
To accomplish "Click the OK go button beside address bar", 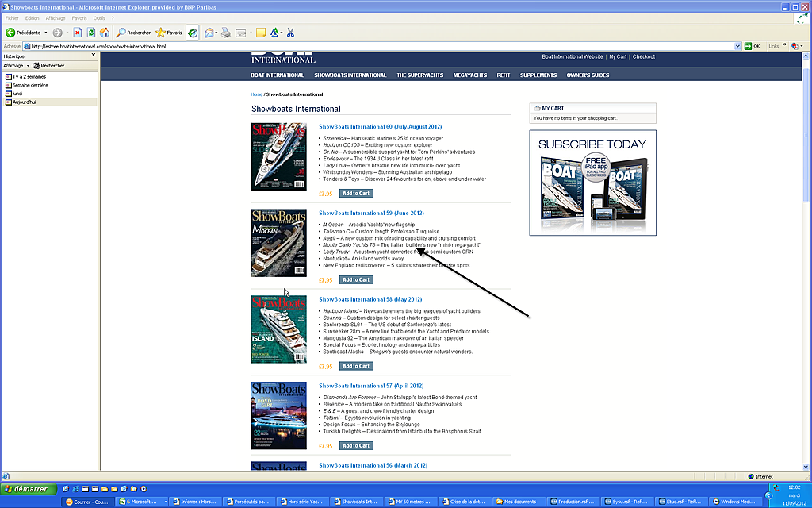I will (x=752, y=46).
